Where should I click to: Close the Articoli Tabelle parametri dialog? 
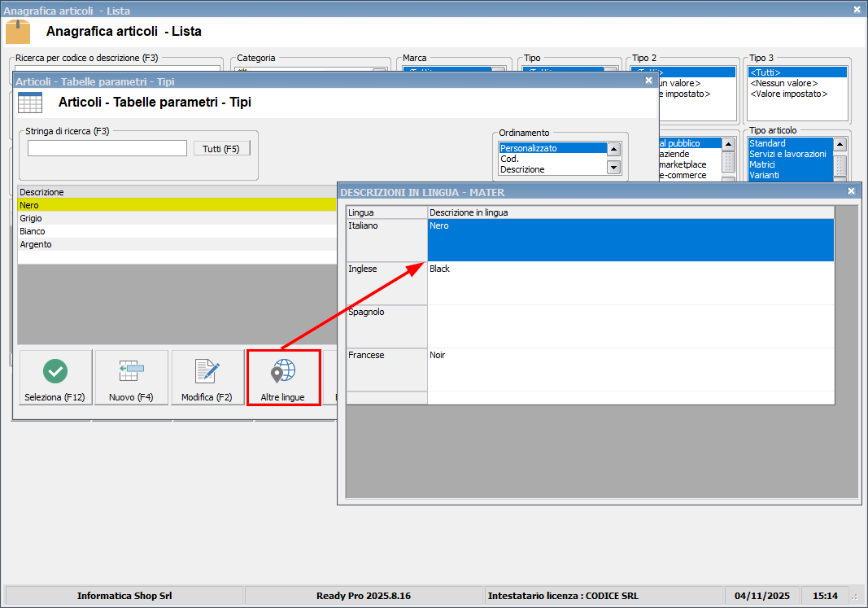pyautogui.click(x=648, y=81)
